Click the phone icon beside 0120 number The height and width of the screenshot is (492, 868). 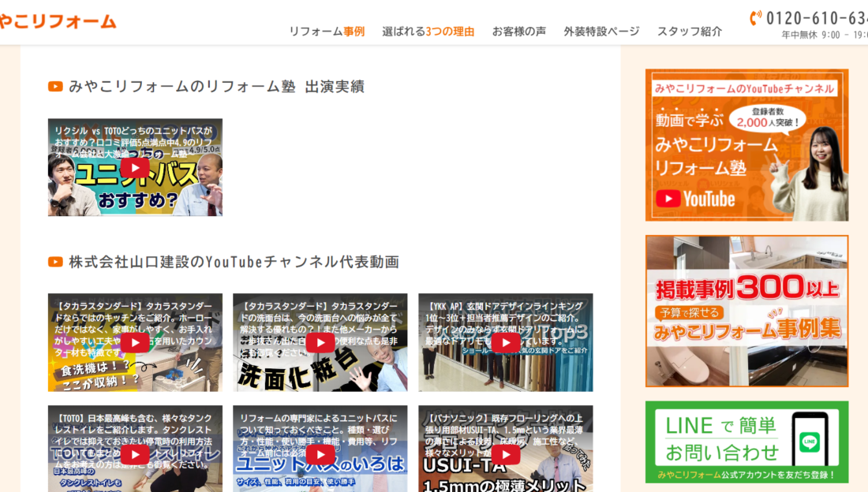click(x=755, y=18)
